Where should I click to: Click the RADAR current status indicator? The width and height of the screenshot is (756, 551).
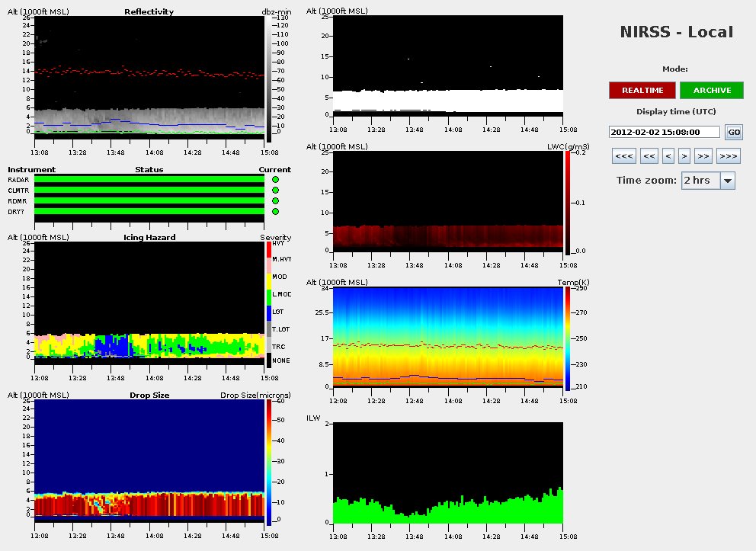click(275, 179)
